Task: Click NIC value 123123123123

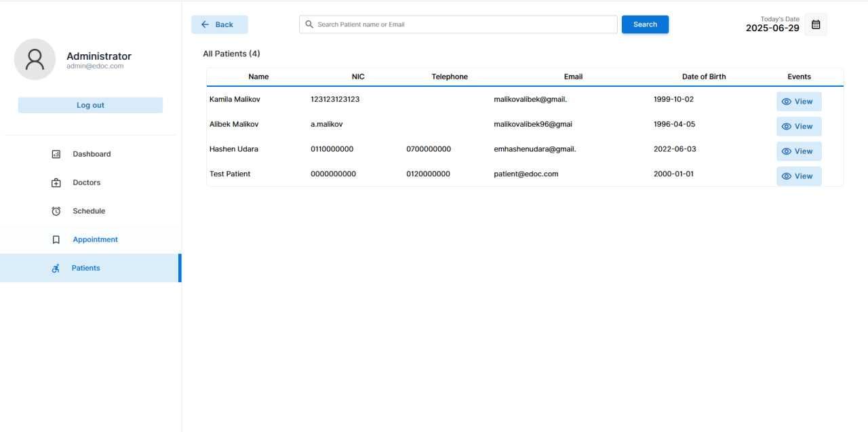Action: tap(335, 99)
